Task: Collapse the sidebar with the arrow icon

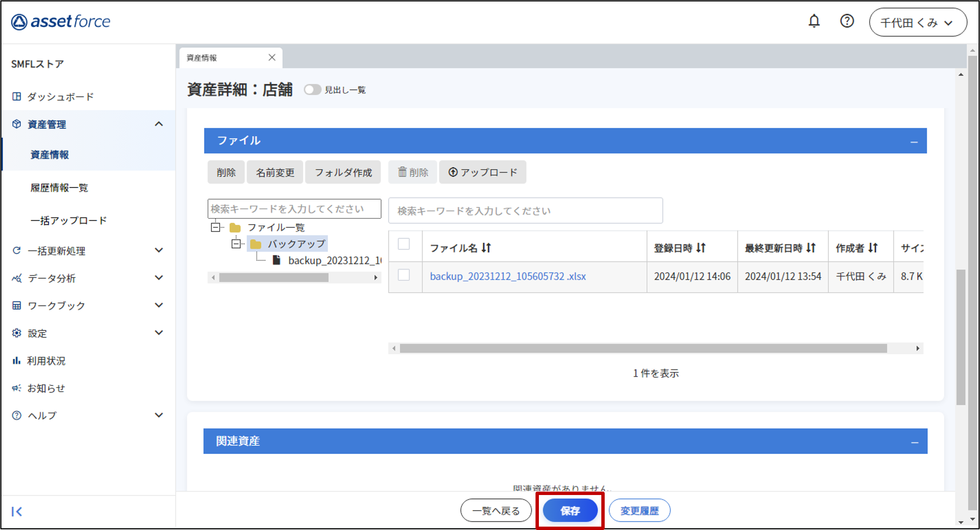Action: coord(17,511)
